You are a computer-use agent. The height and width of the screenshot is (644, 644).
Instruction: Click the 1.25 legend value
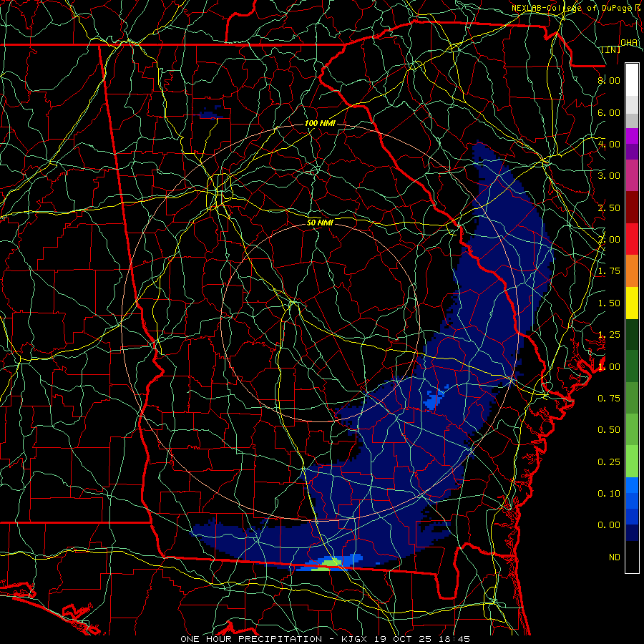(x=609, y=335)
